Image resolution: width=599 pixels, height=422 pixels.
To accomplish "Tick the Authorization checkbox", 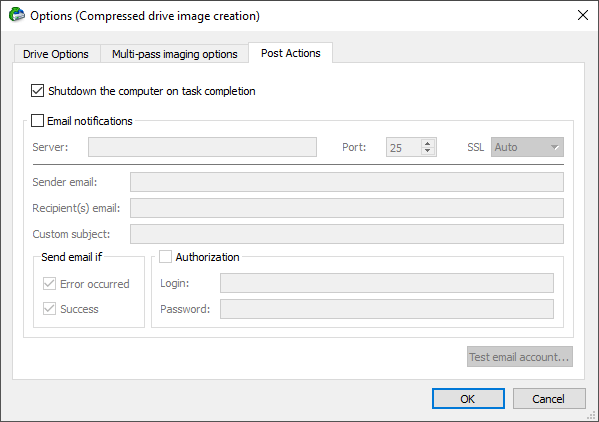I will click(x=165, y=257).
